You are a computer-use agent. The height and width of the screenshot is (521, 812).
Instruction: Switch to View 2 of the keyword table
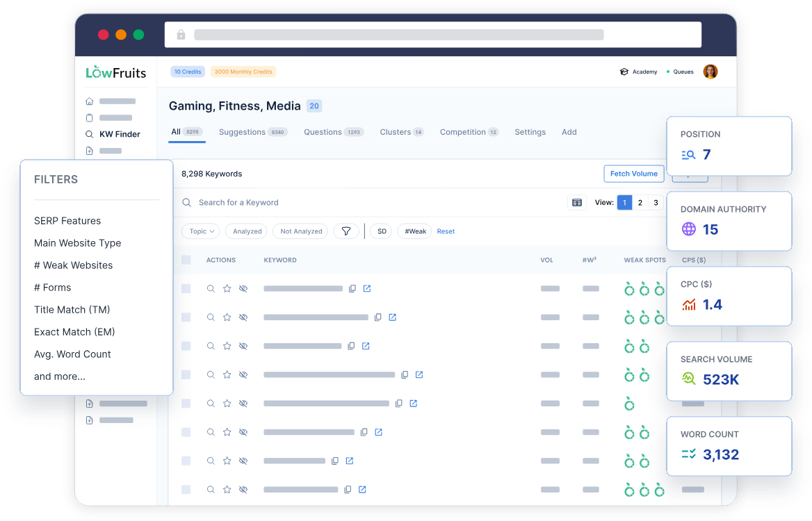click(640, 202)
